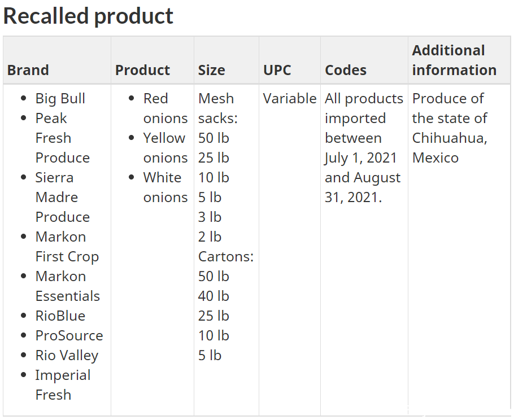Viewport: 514px width, 420px height.
Task: Select the Peak Fresh Produce list item
Action: [x=63, y=138]
